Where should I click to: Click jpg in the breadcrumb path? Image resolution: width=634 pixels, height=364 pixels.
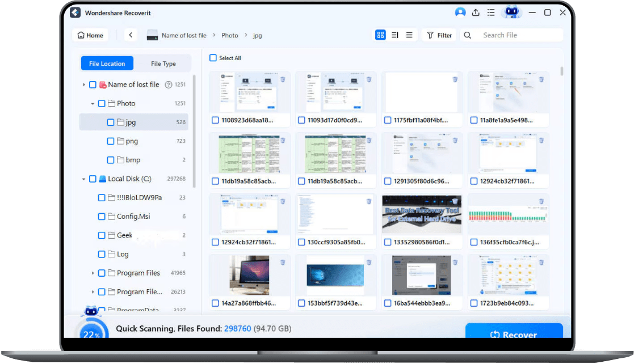click(258, 36)
